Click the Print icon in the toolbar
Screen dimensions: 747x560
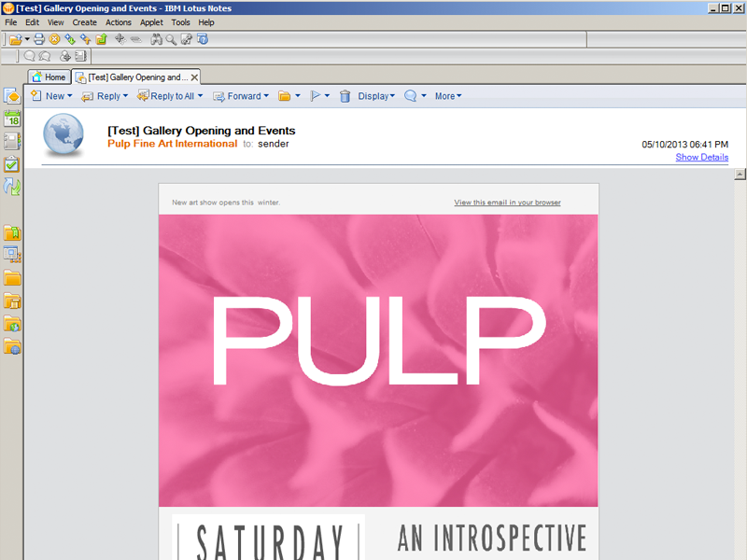39,39
